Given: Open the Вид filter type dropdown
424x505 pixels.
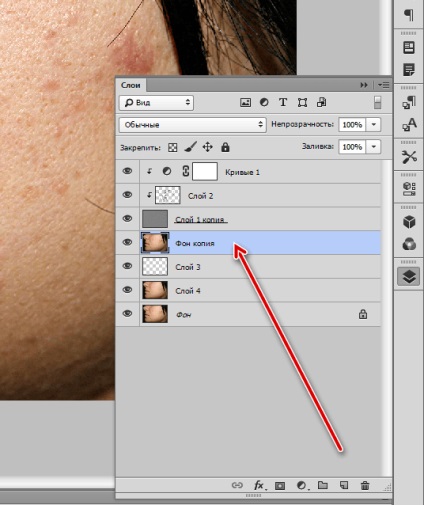Looking at the screenshot, I should (156, 103).
